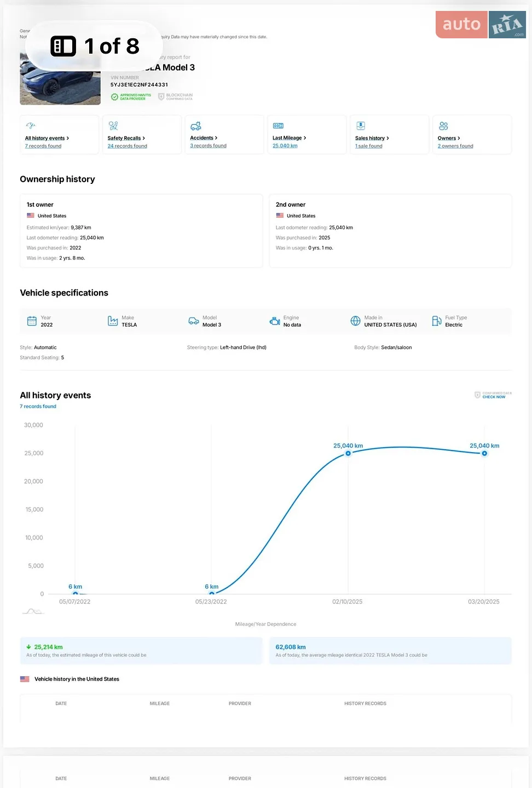
Task: Click the Fuel Type pump icon
Action: [x=437, y=321]
